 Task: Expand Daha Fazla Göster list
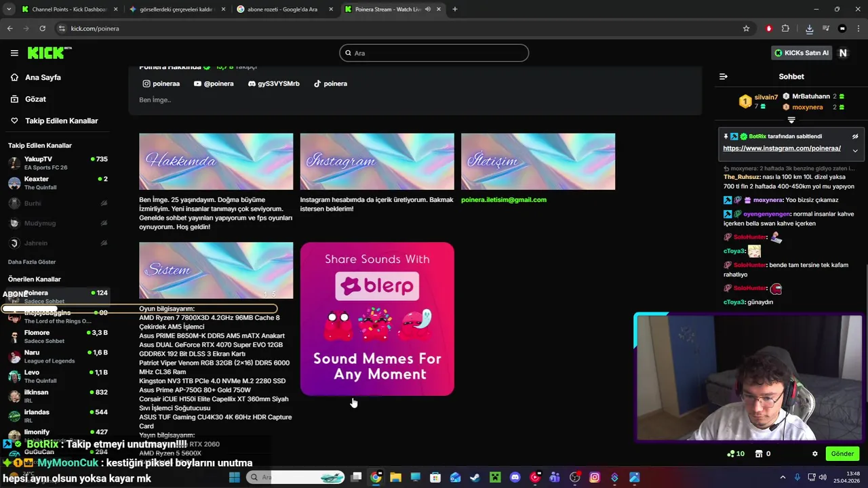[32, 262]
